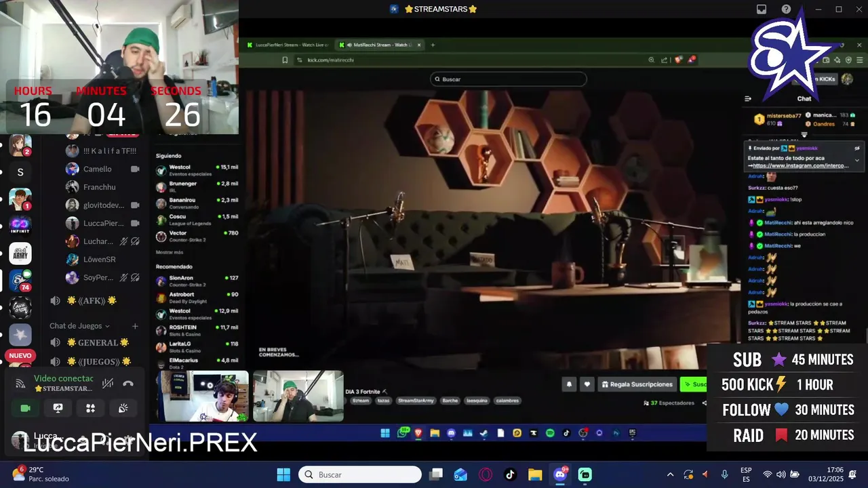Open LaritaLG recommended channel
This screenshot has width=868, height=488.
[x=197, y=347]
